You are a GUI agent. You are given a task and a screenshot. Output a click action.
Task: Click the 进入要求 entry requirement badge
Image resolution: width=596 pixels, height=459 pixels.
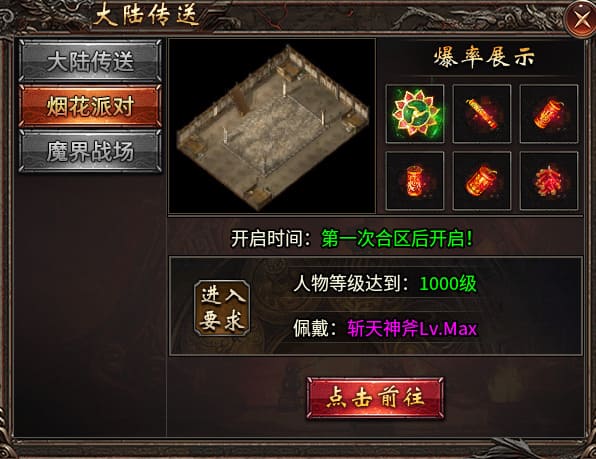coord(222,308)
